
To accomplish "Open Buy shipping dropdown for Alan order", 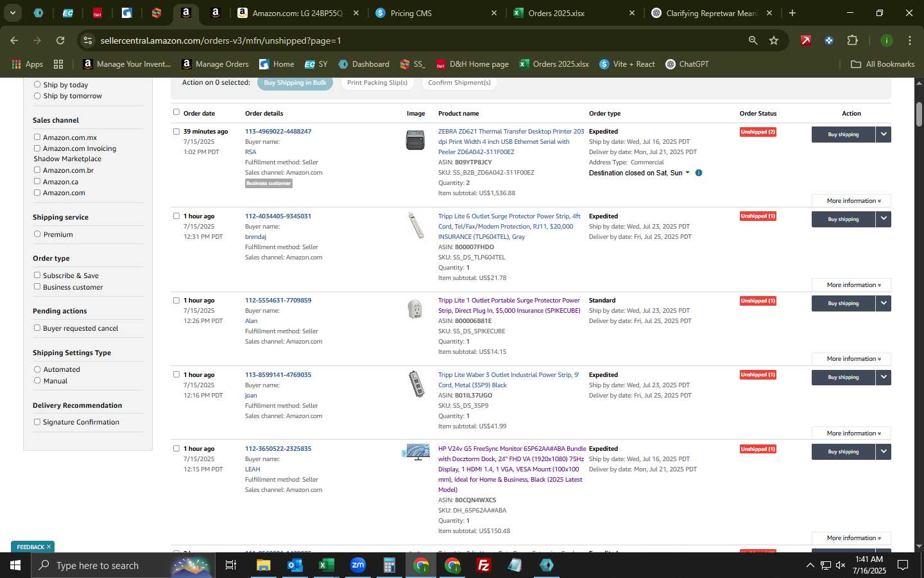I will 884,303.
